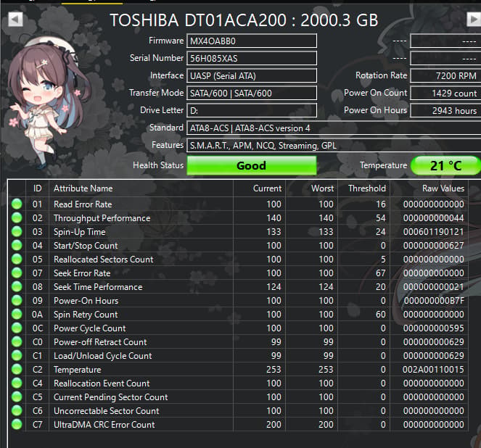Select the UltraDMA CRC Error Count name
Screen dimensions: 481x448
tap(104, 425)
